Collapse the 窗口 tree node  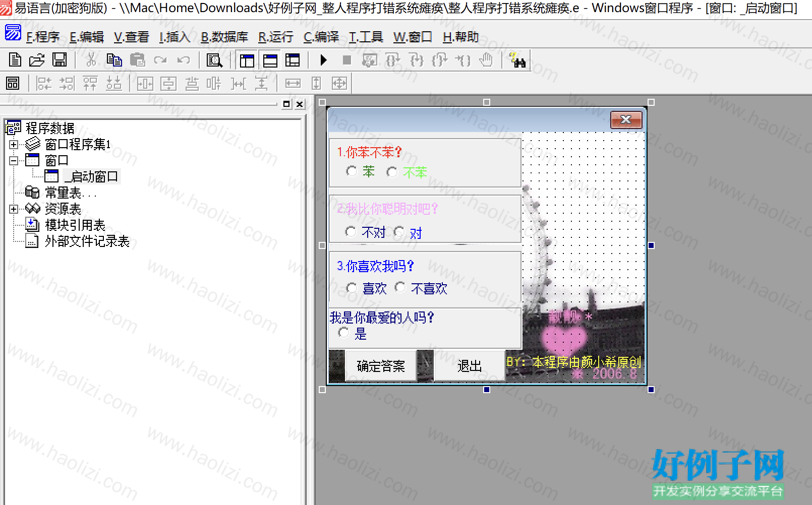[x=14, y=161]
